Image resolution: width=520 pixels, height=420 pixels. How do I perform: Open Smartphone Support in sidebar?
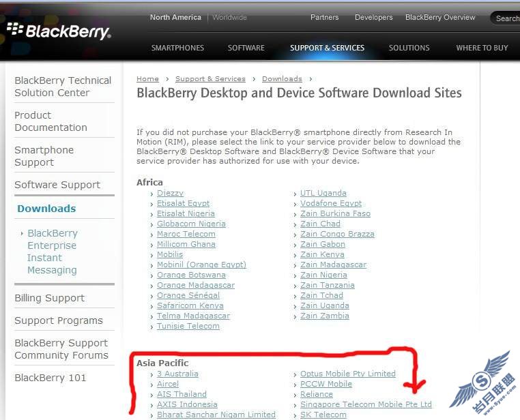44,156
